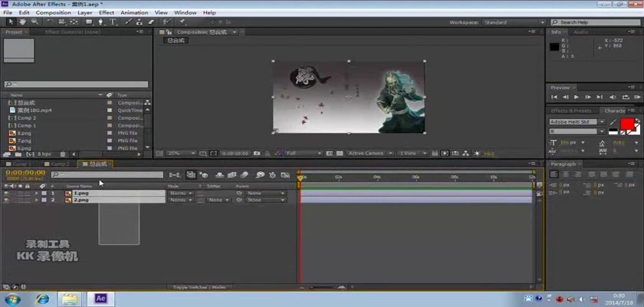Image resolution: width=644 pixels, height=307 pixels.
Task: Select the Horizontal Type tool
Action: click(113, 22)
